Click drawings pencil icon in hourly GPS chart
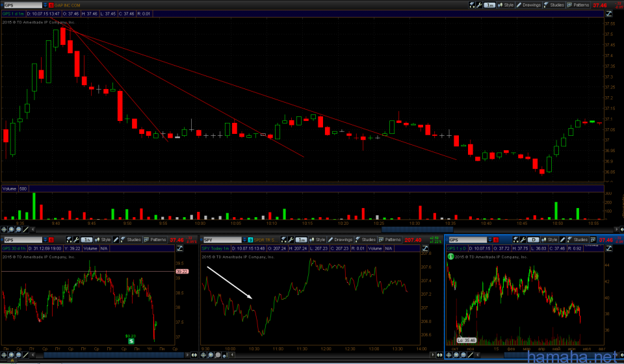The height and width of the screenshot is (364, 624). [116, 240]
